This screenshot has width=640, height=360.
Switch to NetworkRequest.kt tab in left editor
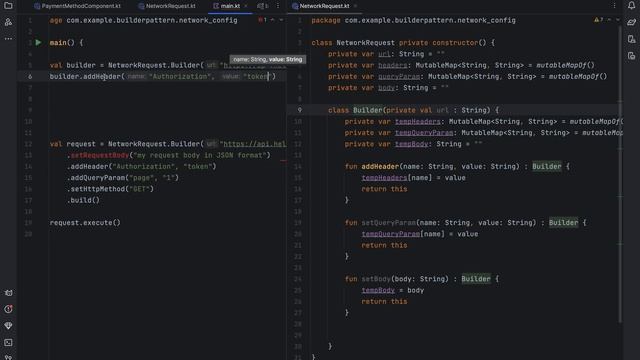[167, 6]
